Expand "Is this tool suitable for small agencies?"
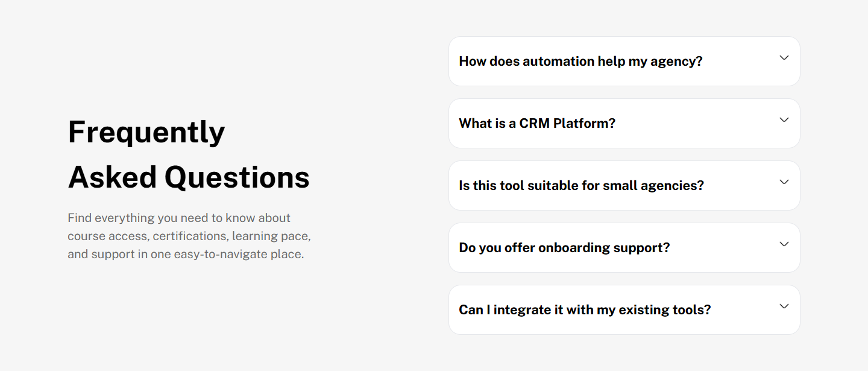The width and height of the screenshot is (868, 371). pos(581,186)
